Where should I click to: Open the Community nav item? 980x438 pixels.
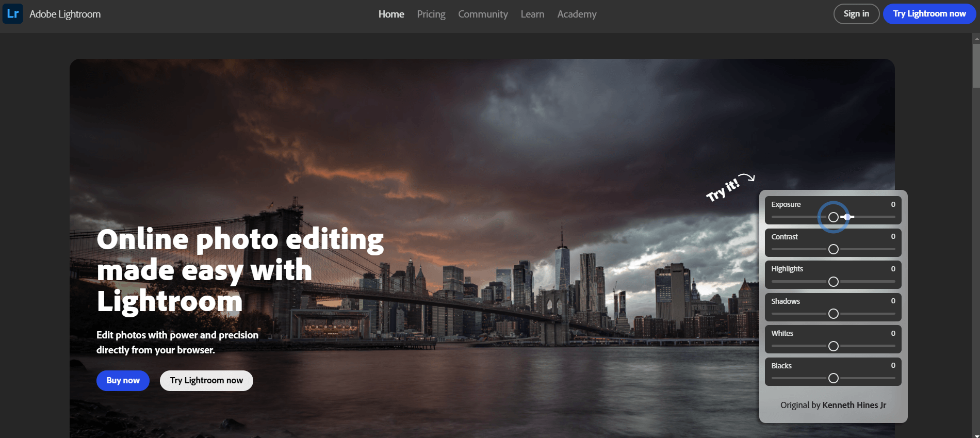(483, 14)
